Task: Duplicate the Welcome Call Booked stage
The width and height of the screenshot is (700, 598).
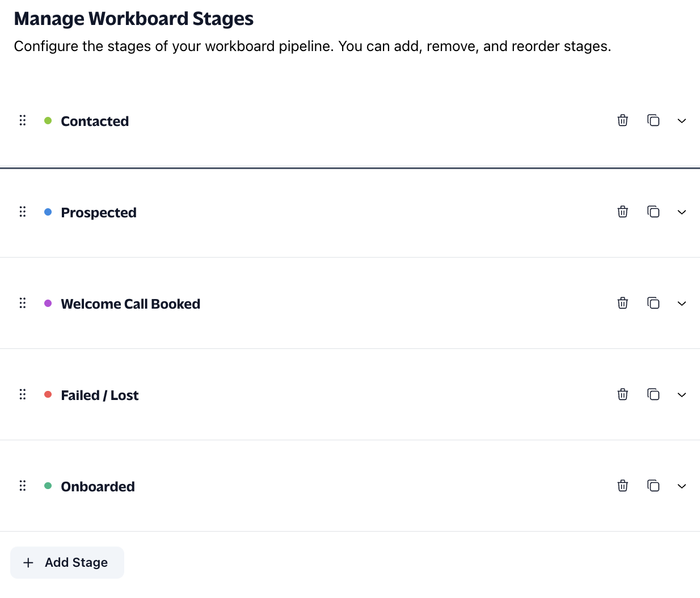Action: [x=653, y=303]
